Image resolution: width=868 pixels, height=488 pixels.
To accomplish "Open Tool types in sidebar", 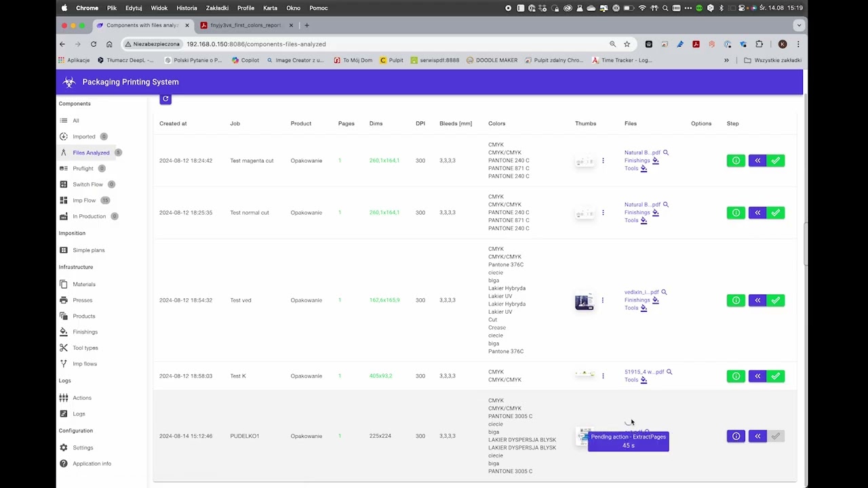I will coord(85,348).
